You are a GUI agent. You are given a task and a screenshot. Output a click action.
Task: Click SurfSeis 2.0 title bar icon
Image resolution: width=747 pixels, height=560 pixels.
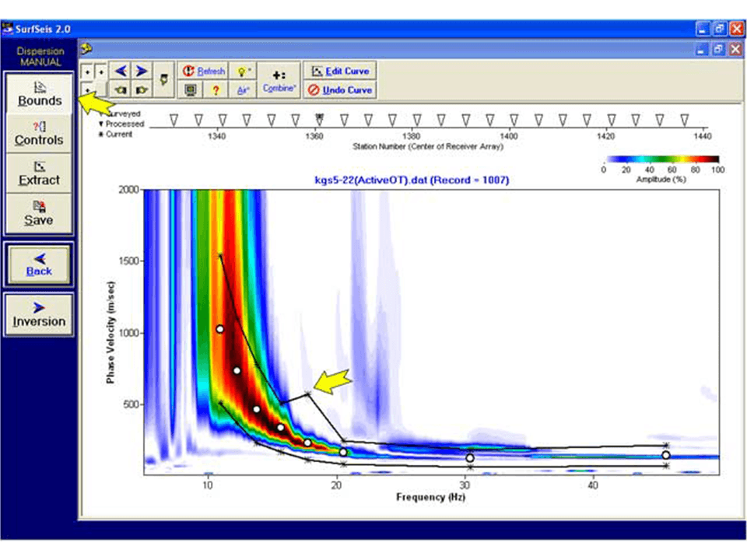coord(8,29)
